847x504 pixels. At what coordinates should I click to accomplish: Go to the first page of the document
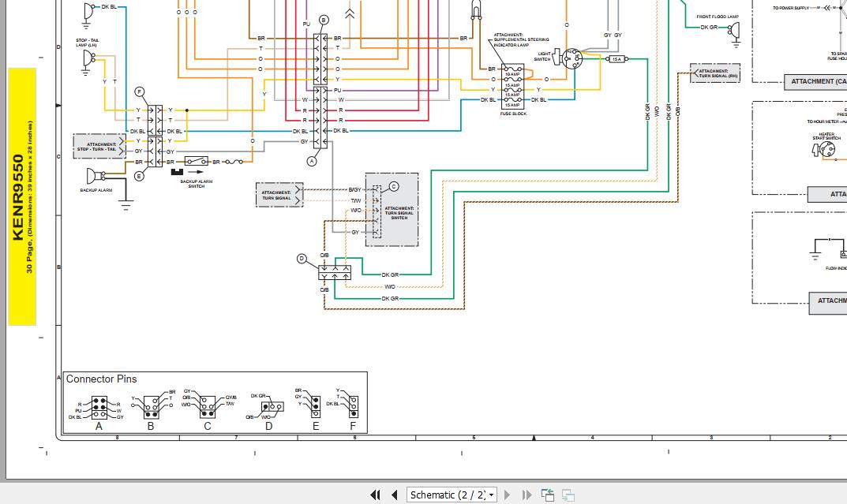375,495
